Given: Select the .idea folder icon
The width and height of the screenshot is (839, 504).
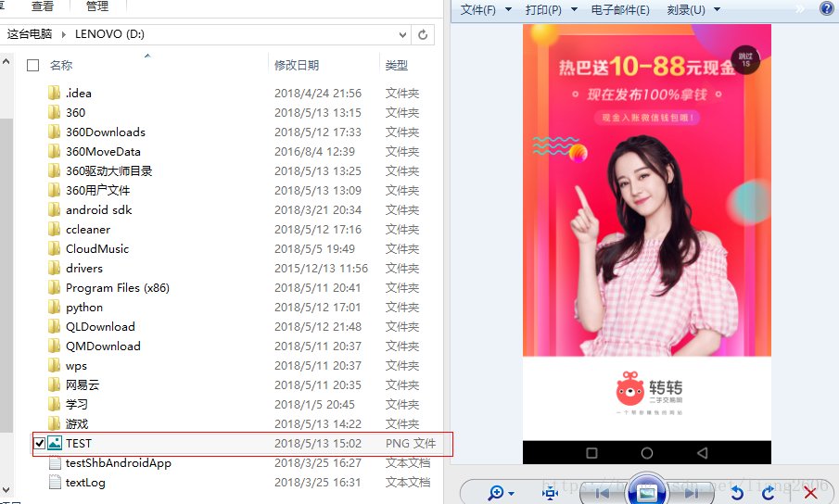Looking at the screenshot, I should pos(54,93).
